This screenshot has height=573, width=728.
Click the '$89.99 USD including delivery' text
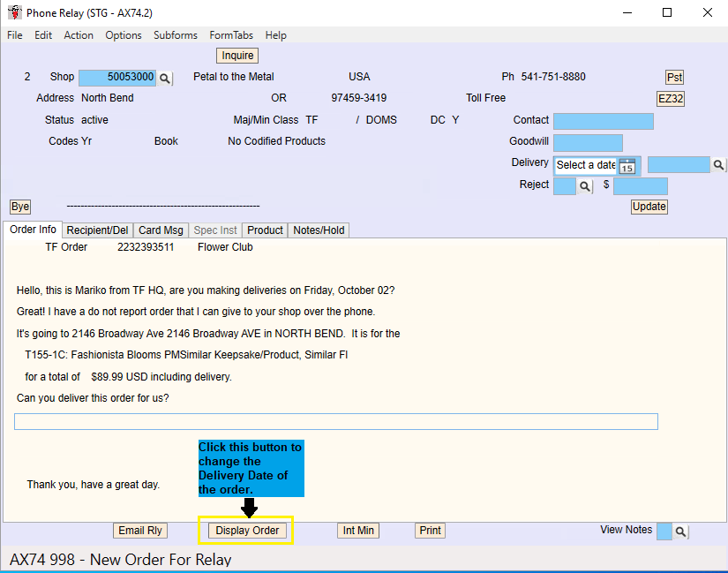point(161,377)
